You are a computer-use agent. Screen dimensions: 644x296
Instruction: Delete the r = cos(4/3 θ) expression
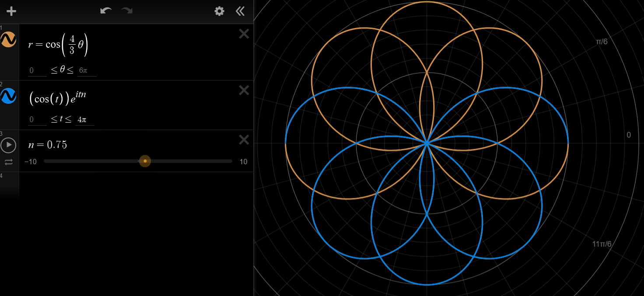pos(244,34)
